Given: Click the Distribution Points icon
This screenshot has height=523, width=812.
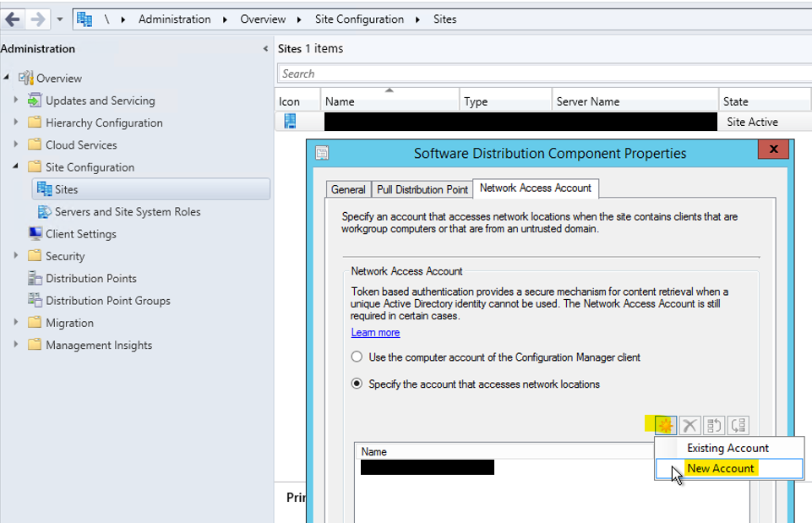Looking at the screenshot, I should tap(35, 278).
